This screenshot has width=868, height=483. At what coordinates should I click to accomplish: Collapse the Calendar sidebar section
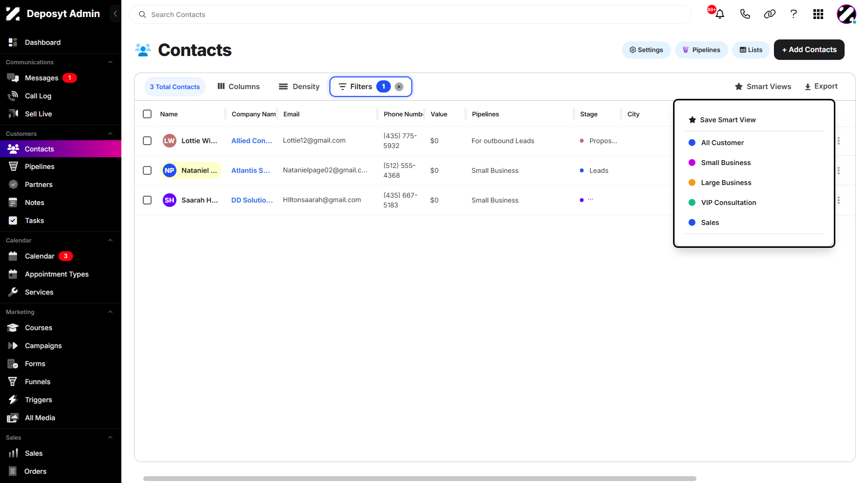[x=110, y=241]
